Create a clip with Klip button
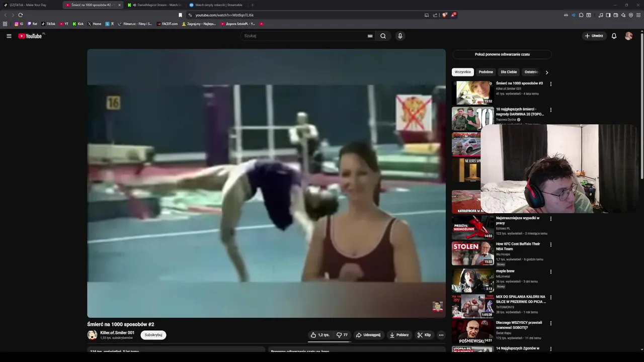644x362 pixels. coord(424,335)
